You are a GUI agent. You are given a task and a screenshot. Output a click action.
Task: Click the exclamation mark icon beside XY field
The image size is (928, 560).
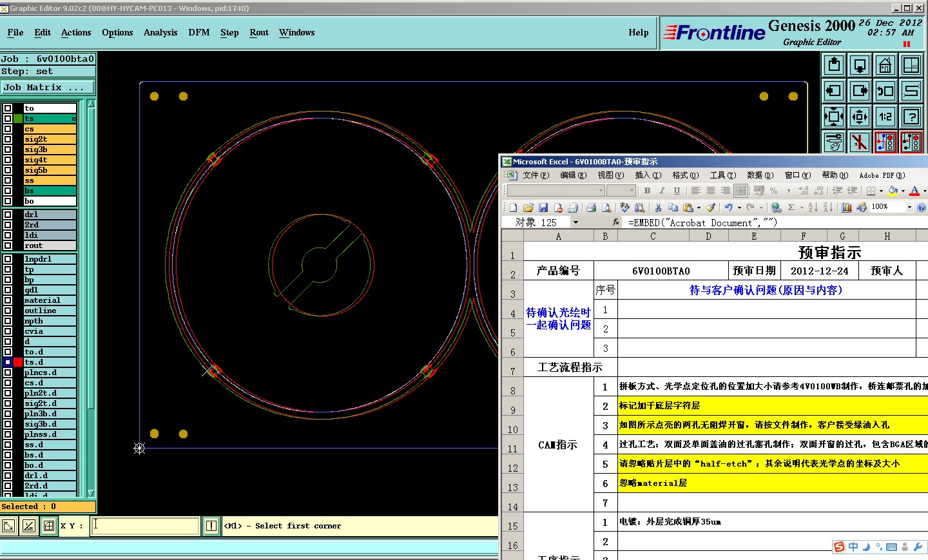click(211, 526)
